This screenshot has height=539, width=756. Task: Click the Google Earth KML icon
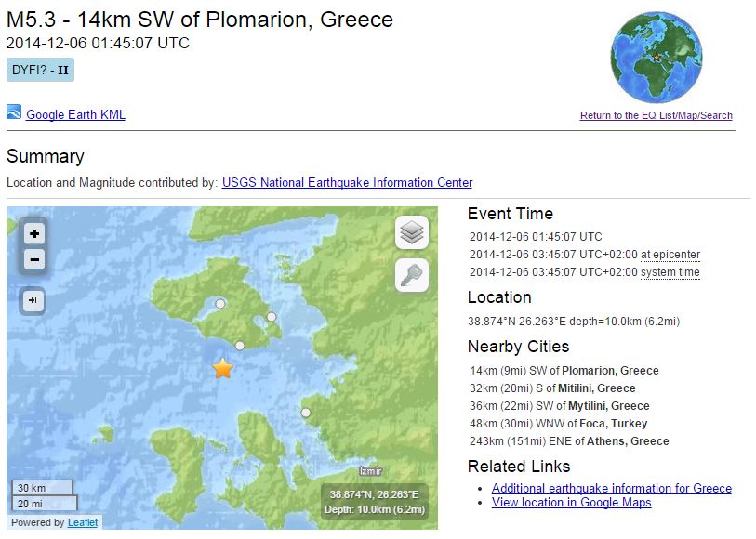[x=14, y=112]
